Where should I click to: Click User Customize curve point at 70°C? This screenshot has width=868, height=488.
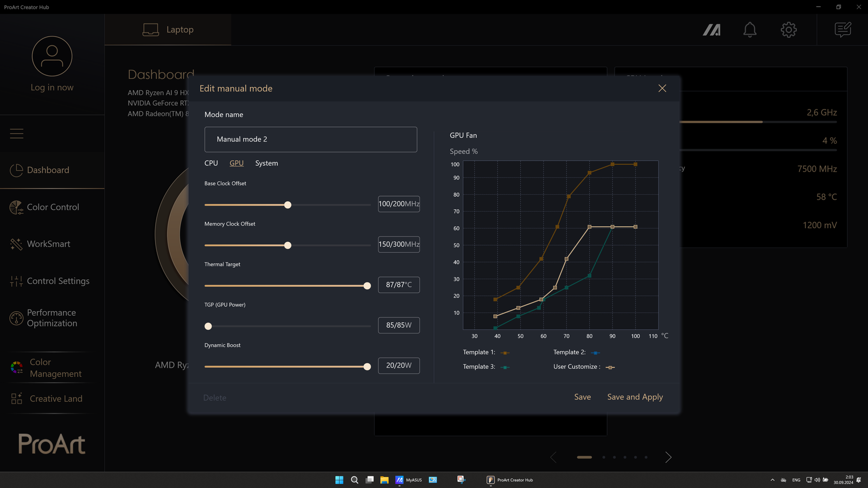(566, 259)
